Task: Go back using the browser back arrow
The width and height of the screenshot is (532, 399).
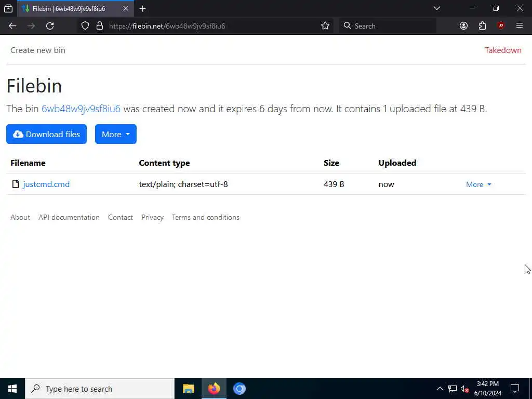Action: (x=12, y=26)
